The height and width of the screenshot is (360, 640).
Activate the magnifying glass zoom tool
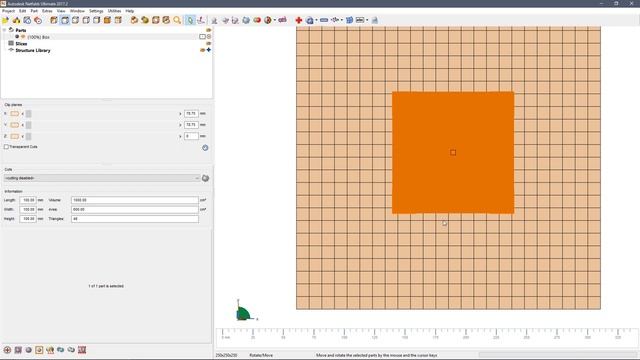[x=177, y=20]
